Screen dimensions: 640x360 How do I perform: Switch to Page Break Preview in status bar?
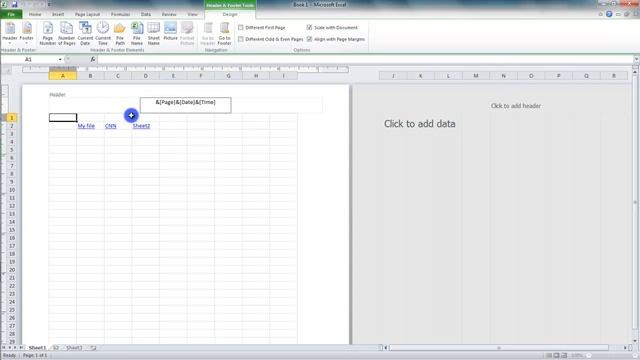point(564,356)
